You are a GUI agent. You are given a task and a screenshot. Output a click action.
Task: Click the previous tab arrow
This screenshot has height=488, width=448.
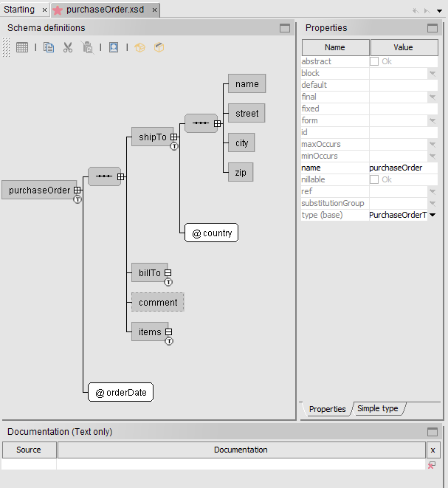click(416, 11)
